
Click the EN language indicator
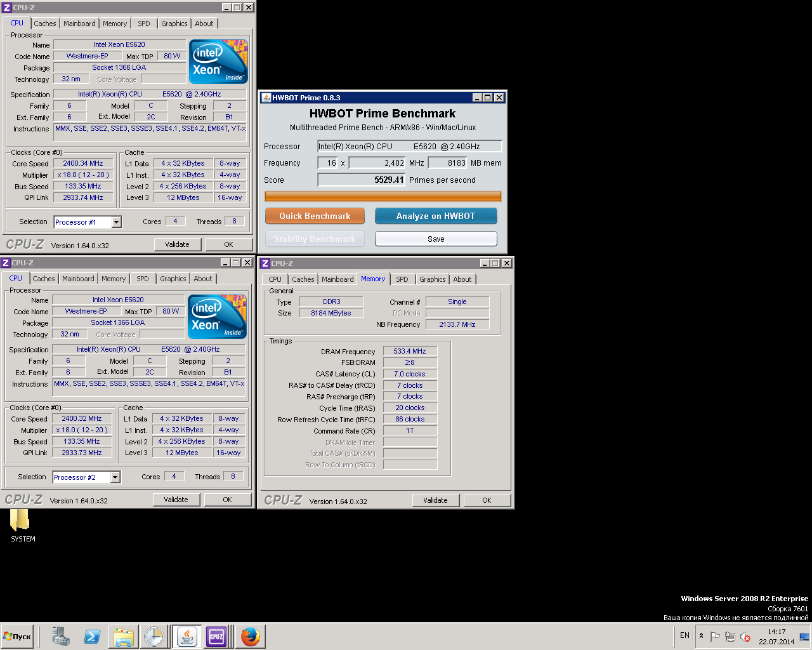[684, 635]
